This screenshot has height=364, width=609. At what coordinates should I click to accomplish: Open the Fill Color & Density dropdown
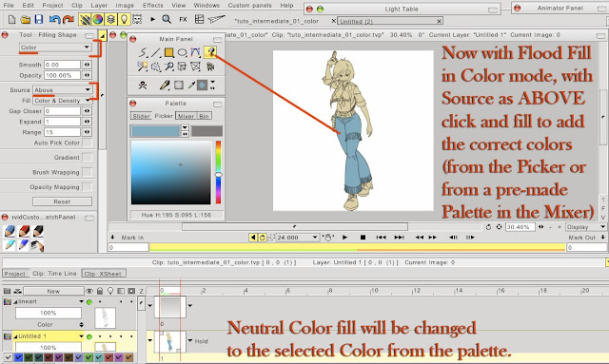tap(62, 101)
